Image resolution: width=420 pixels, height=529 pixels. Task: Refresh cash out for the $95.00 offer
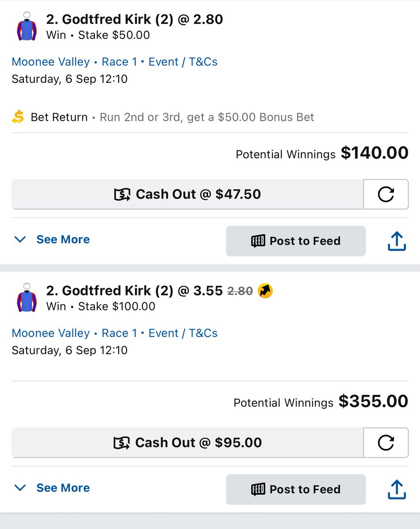pyautogui.click(x=386, y=443)
